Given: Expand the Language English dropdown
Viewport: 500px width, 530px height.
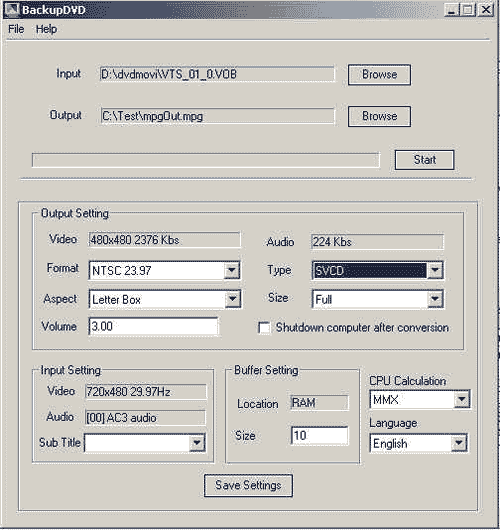Looking at the screenshot, I should pos(459,443).
